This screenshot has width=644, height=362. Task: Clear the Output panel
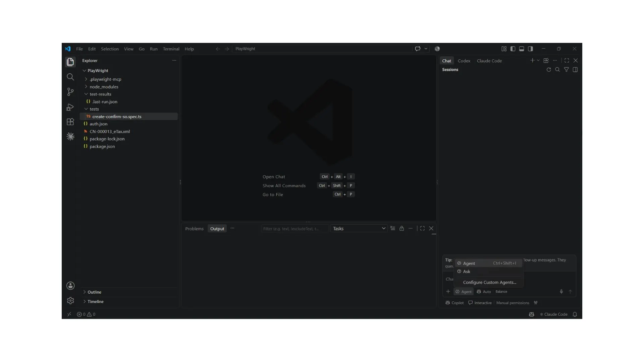pos(393,228)
